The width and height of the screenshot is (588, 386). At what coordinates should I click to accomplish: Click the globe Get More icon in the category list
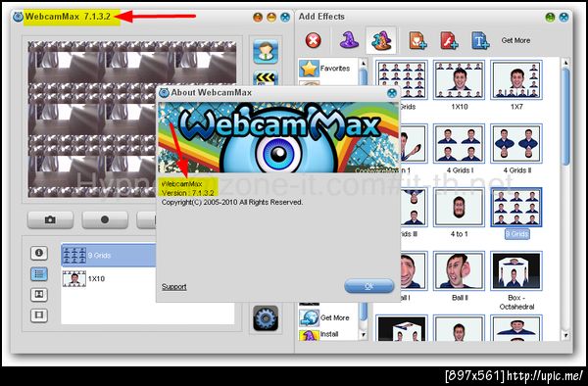coord(309,317)
